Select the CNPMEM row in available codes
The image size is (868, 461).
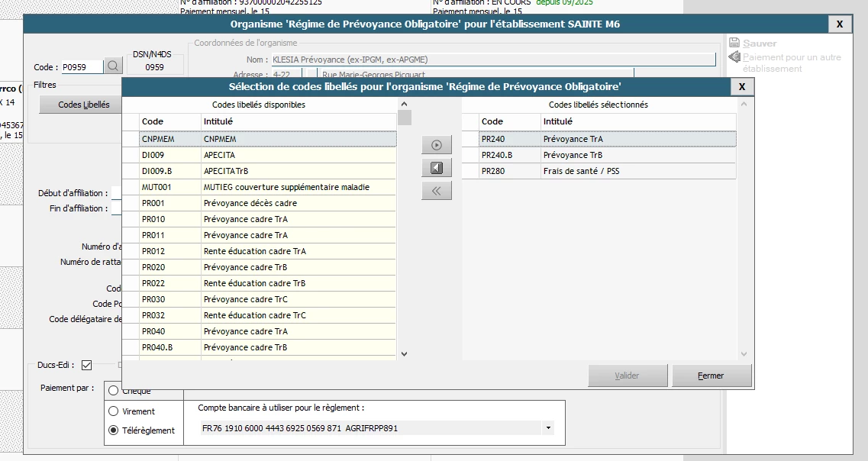point(260,139)
